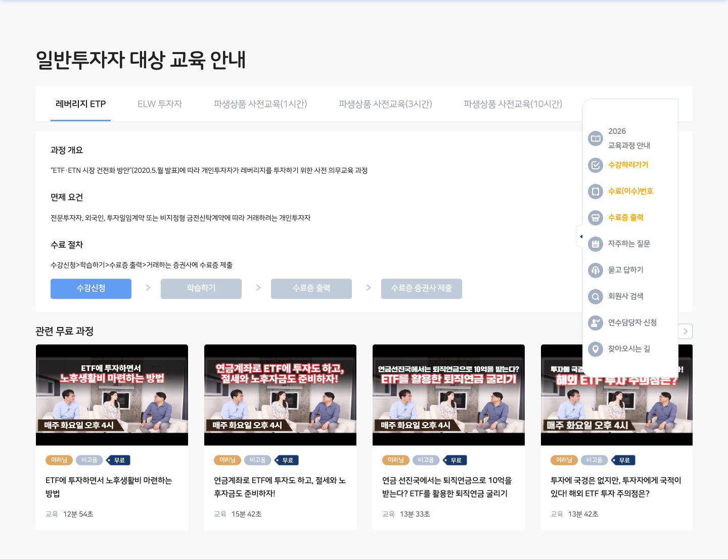728x560 pixels.
Task: Click title 연금 선진국에서는 퇴직연금으로 10억을 받는다?
Action: tap(447, 487)
